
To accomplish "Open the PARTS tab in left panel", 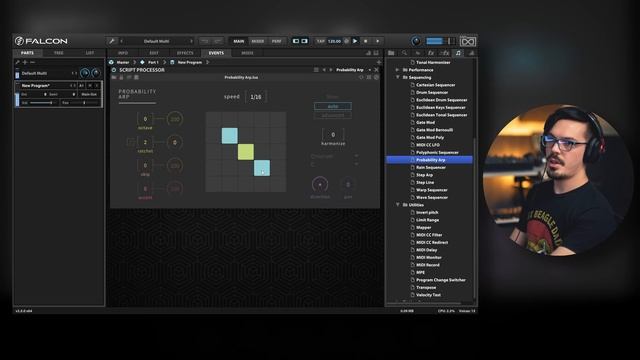I will [27, 53].
